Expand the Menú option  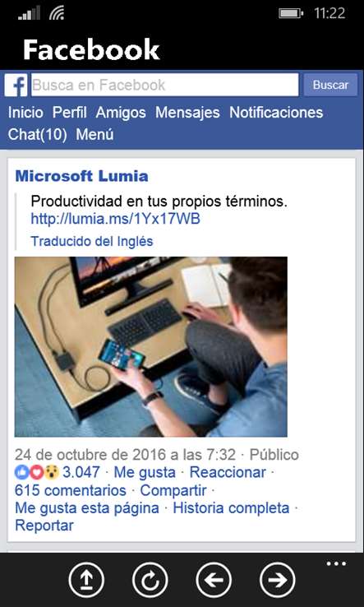pyautogui.click(x=94, y=135)
